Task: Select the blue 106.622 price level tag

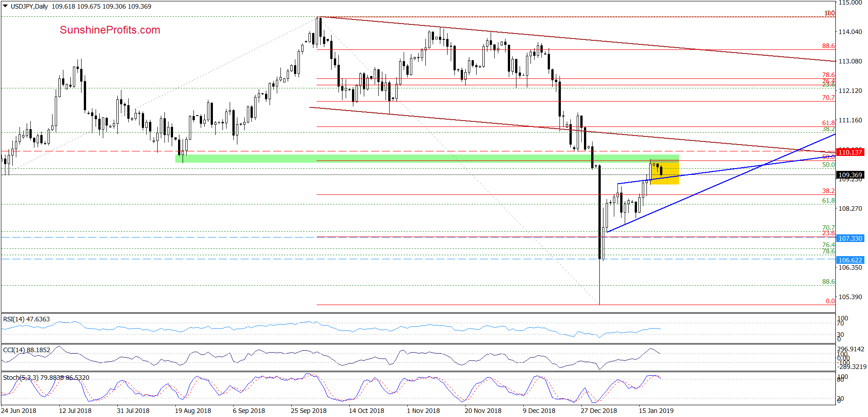Action: [x=850, y=260]
